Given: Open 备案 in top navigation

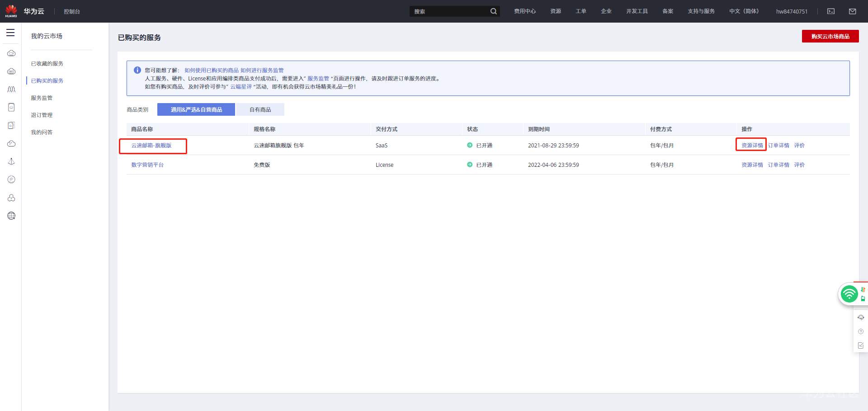Looking at the screenshot, I should click(668, 11).
